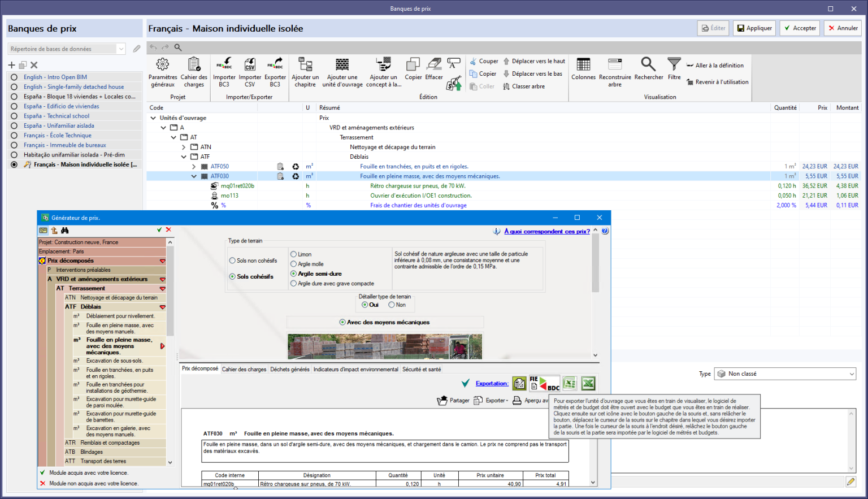The height and width of the screenshot is (499, 868).
Task: Collapse the 'Déblais' section red triangle
Action: point(162,307)
